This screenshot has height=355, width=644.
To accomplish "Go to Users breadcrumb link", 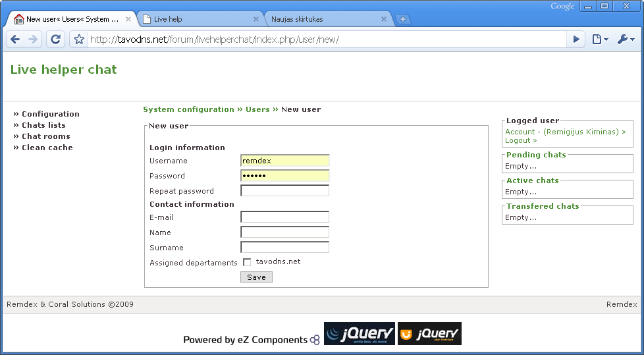I will tap(257, 109).
